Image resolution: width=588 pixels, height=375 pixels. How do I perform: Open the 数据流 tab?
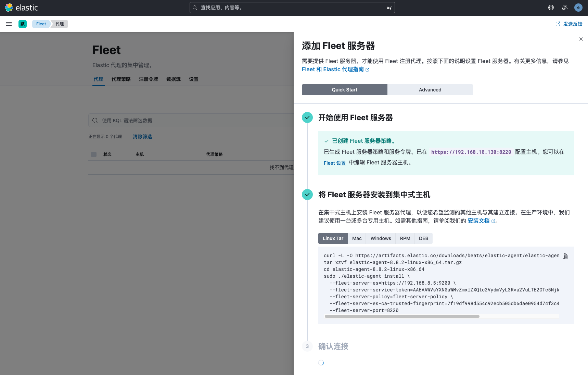pyautogui.click(x=174, y=79)
